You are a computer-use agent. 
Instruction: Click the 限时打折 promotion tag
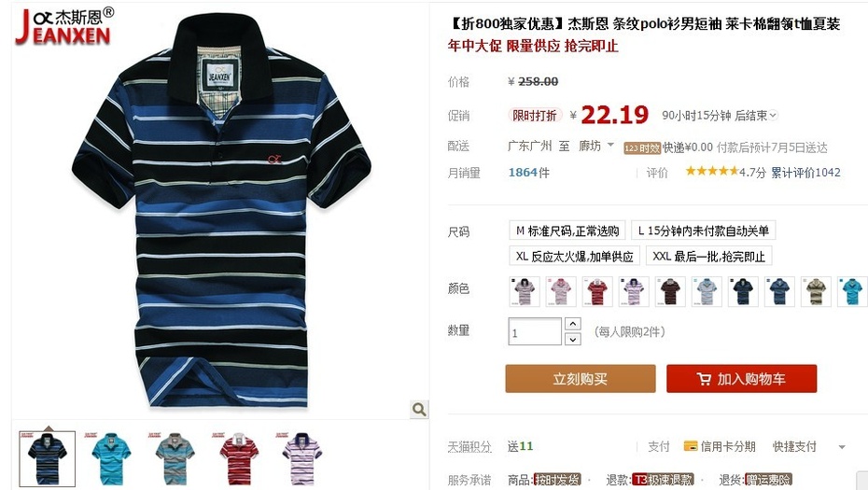click(x=535, y=115)
